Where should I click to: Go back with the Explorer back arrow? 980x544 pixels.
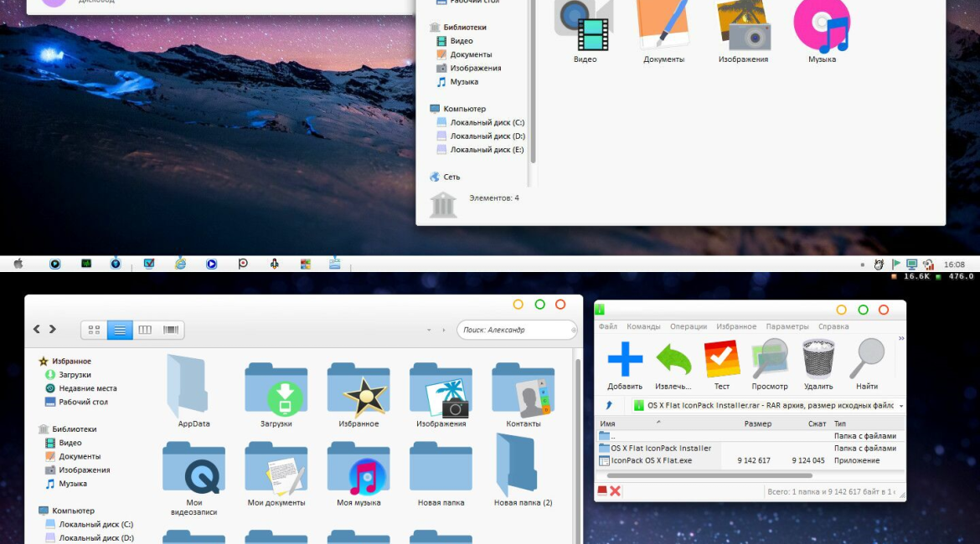tap(37, 330)
